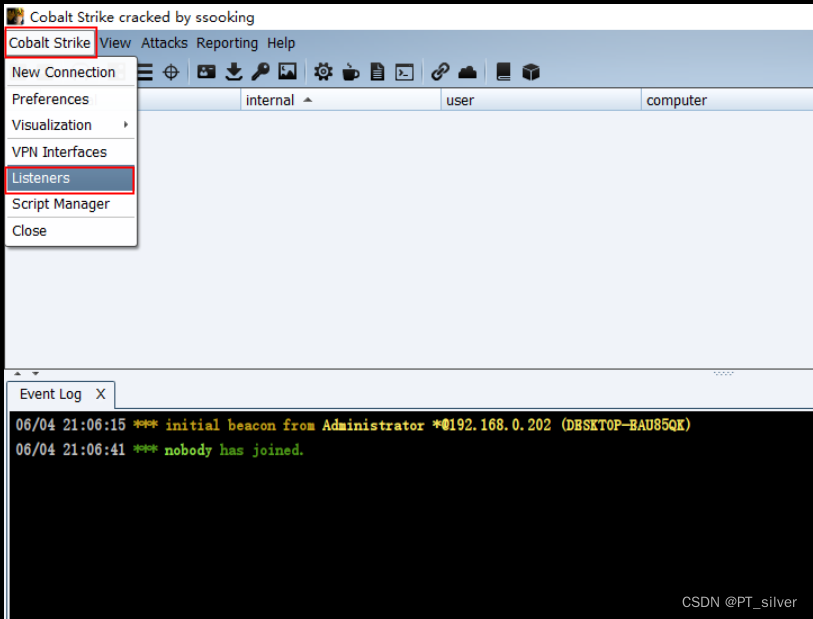The width and height of the screenshot is (813, 619).
Task: Choose New Connection from the menu
Action: coord(71,72)
